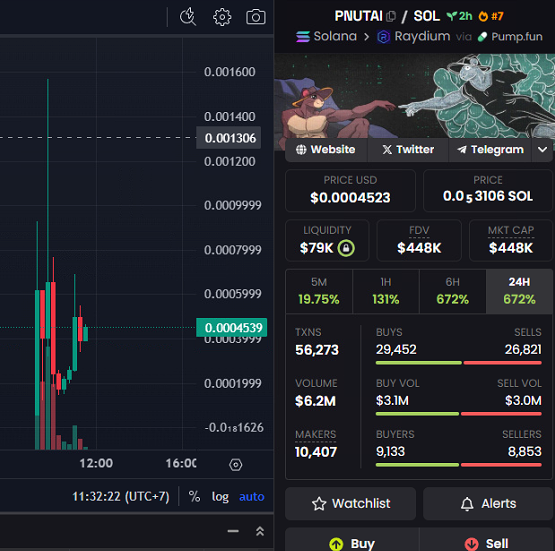Click the VOLUME $6.2M value
The image size is (555, 551).
coord(315,401)
